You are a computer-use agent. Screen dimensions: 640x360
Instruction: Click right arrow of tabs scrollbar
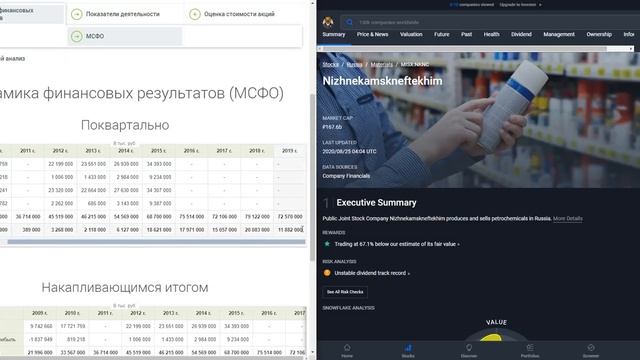[x=631, y=49]
